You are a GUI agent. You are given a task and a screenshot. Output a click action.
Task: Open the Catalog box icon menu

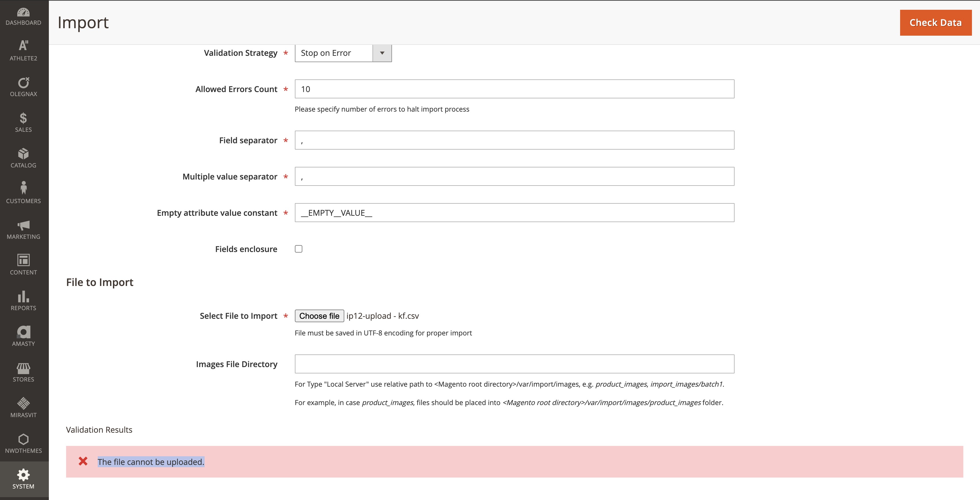pos(23,158)
